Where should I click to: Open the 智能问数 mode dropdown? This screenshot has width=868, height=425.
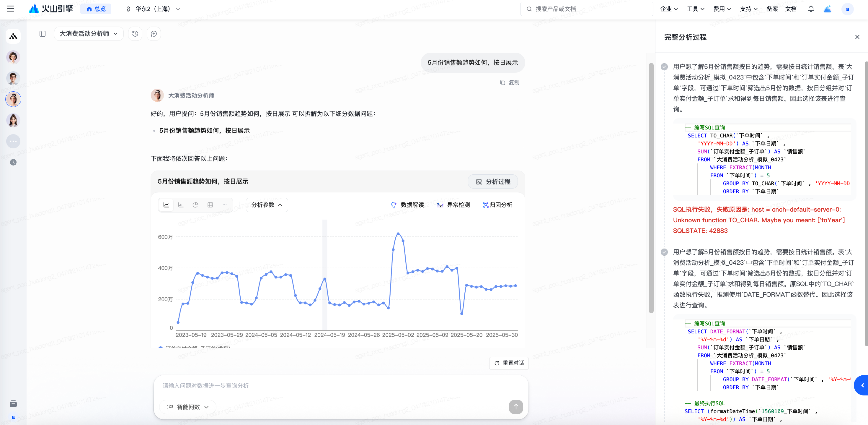tap(188, 407)
